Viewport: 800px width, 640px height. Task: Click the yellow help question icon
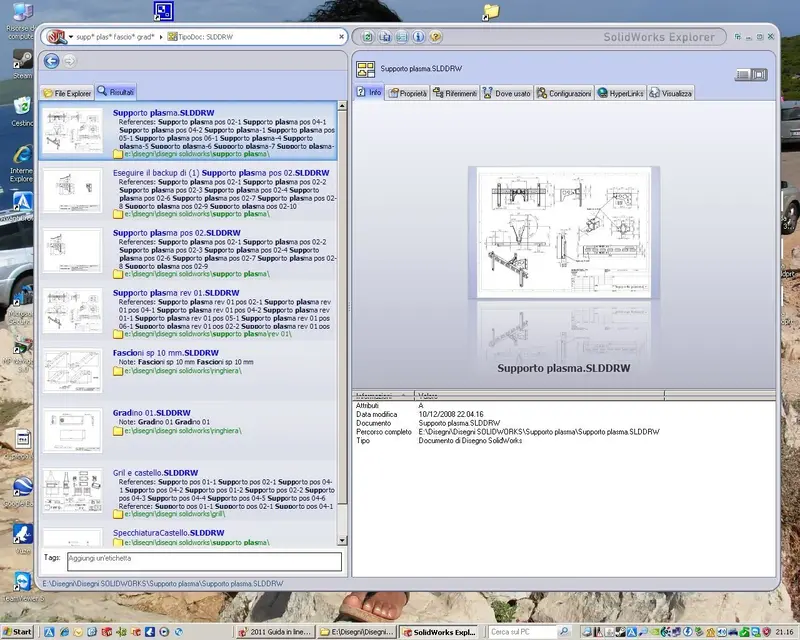[x=435, y=37]
